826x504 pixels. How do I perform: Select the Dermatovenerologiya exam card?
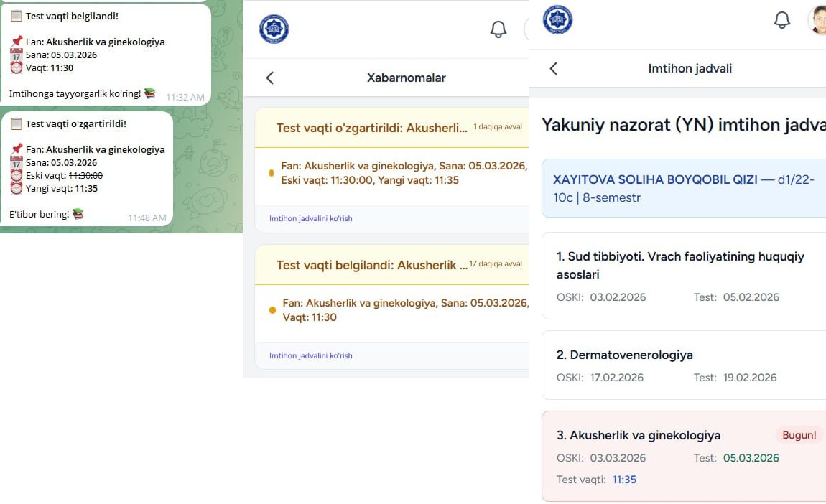pos(682,365)
